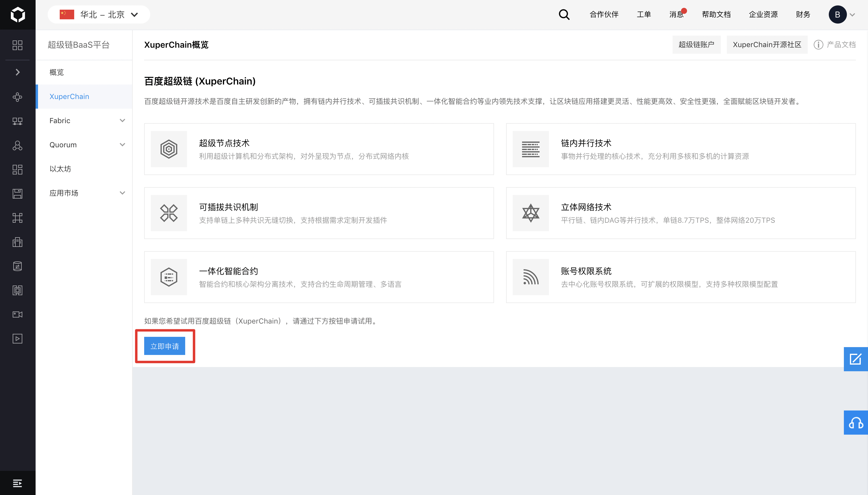This screenshot has height=495, width=868.
Task: Click the 产品文档 info icon
Action: click(x=818, y=45)
